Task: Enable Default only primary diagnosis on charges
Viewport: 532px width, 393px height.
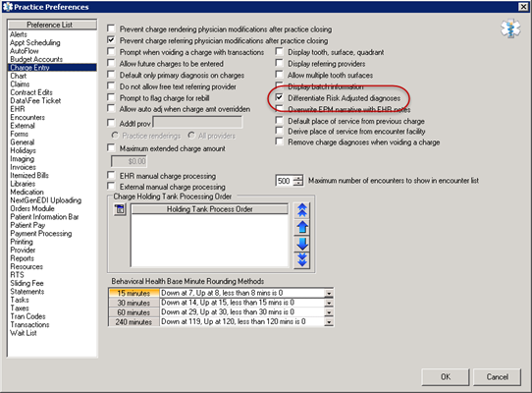Action: 111,75
